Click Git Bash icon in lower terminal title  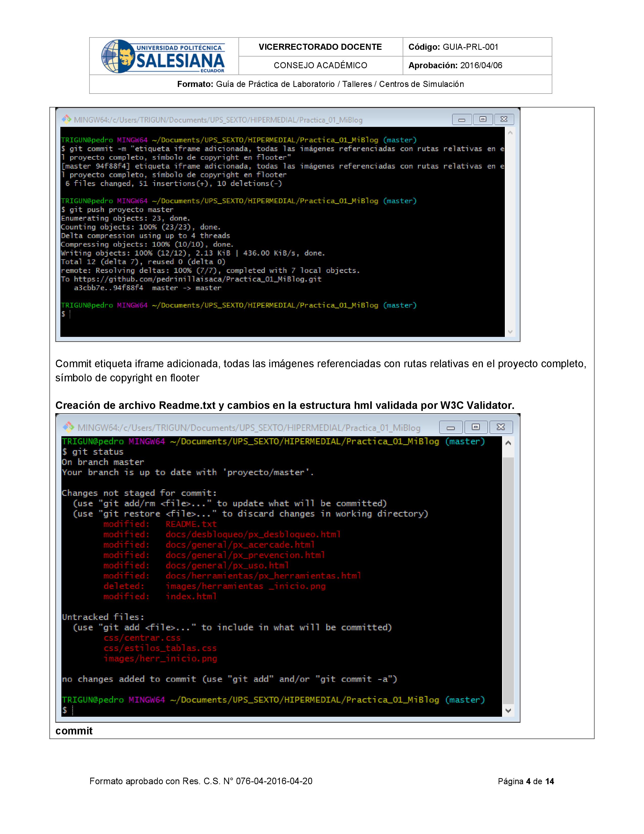click(69, 427)
